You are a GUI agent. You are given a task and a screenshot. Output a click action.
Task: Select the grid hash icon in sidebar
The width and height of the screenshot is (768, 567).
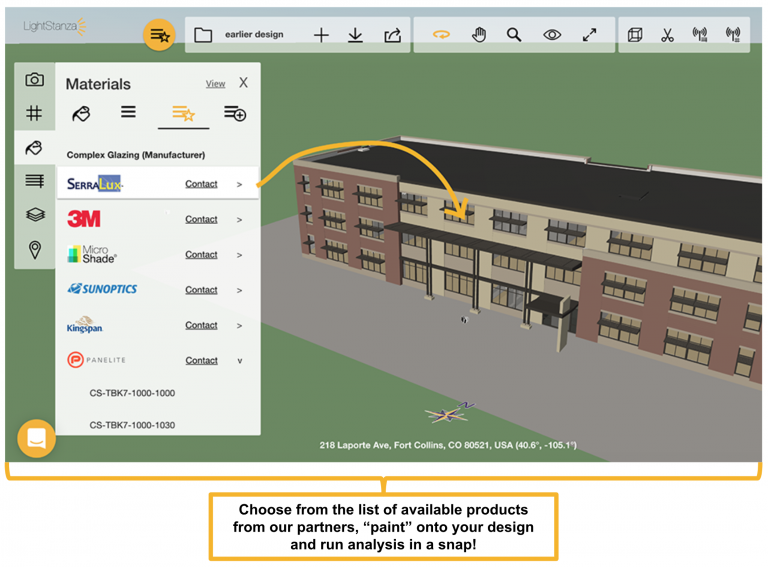[34, 113]
